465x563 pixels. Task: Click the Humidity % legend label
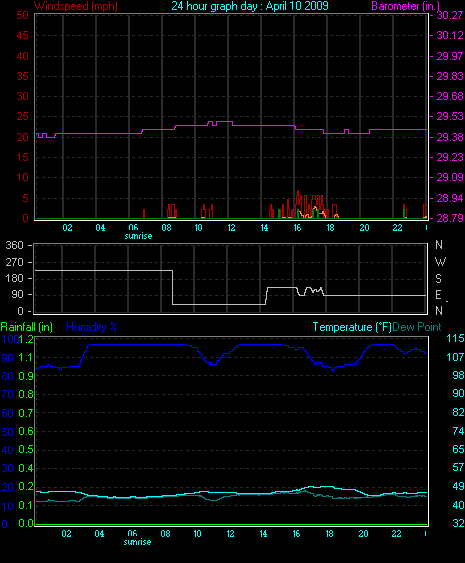(92, 327)
